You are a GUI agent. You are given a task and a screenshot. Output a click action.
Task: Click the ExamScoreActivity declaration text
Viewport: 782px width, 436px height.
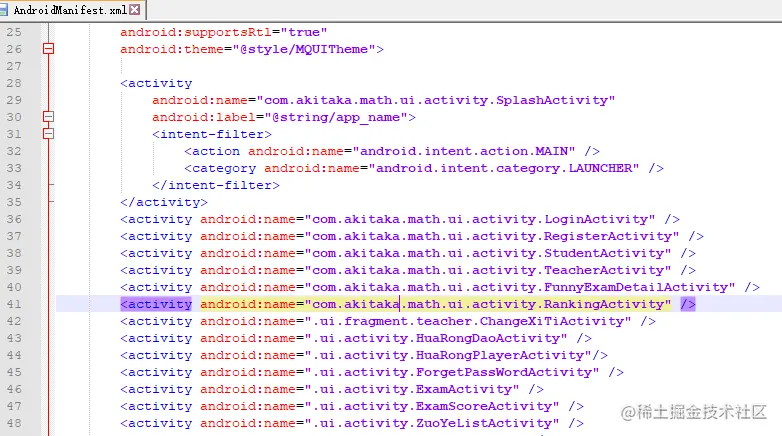(352, 406)
